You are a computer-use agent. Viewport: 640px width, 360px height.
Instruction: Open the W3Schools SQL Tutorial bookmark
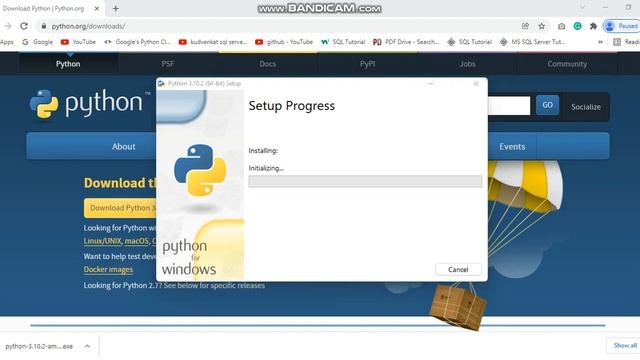click(x=343, y=42)
